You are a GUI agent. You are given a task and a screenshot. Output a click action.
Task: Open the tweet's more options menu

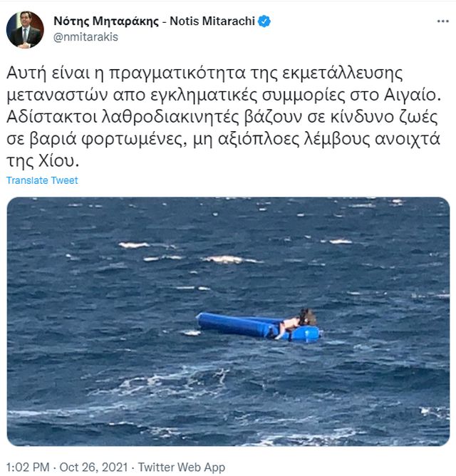click(442, 21)
